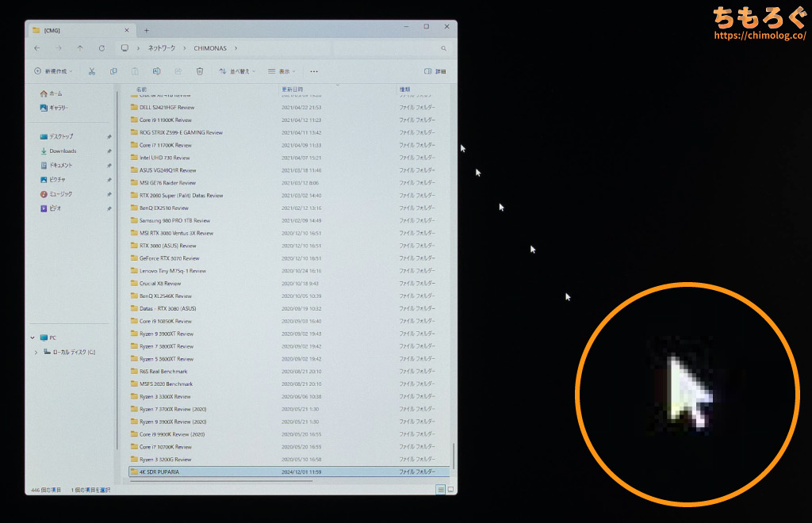Click the Cut scissors icon in toolbar
The image size is (812, 523).
pos(92,71)
